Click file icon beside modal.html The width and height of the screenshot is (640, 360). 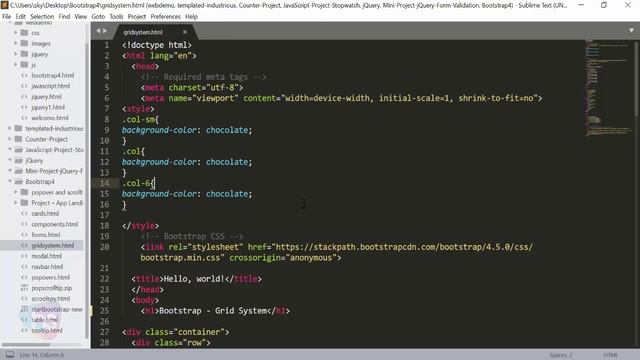pos(24,256)
